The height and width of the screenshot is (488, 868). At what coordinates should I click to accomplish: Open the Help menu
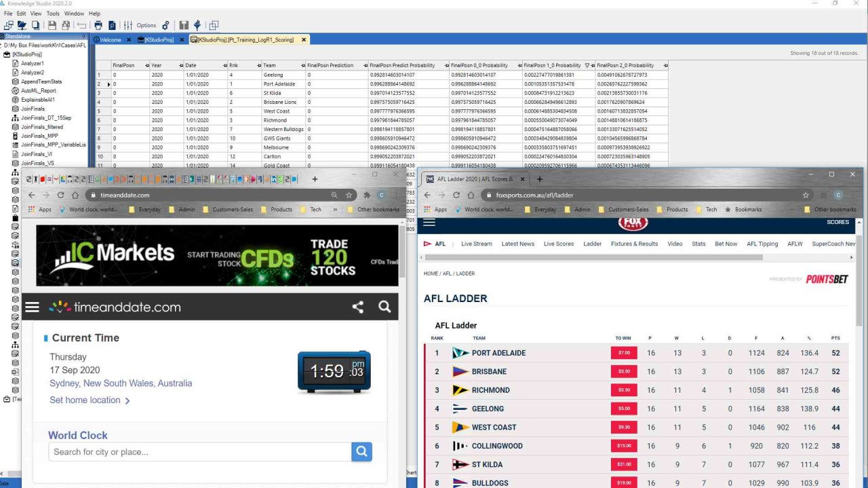94,14
